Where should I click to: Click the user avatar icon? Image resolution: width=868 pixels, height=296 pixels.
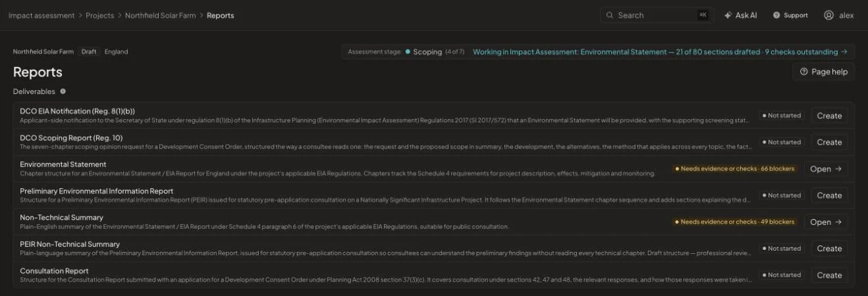point(828,15)
